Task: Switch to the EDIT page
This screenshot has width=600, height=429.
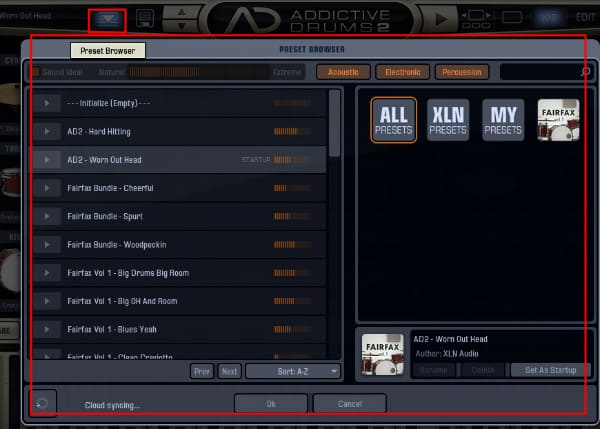Action: 585,17
